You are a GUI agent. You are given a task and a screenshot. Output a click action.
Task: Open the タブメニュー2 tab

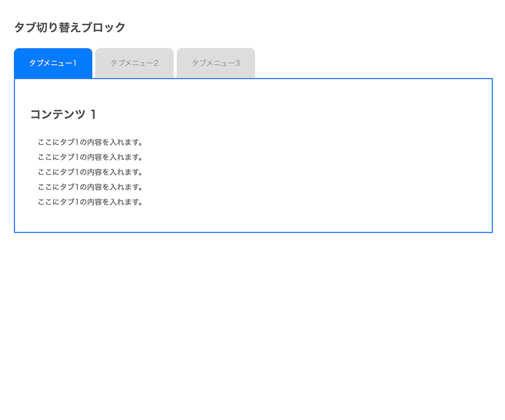point(134,63)
